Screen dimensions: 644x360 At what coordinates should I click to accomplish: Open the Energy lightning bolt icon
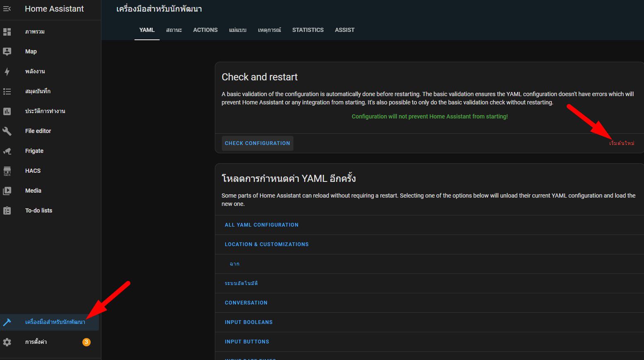[7, 71]
